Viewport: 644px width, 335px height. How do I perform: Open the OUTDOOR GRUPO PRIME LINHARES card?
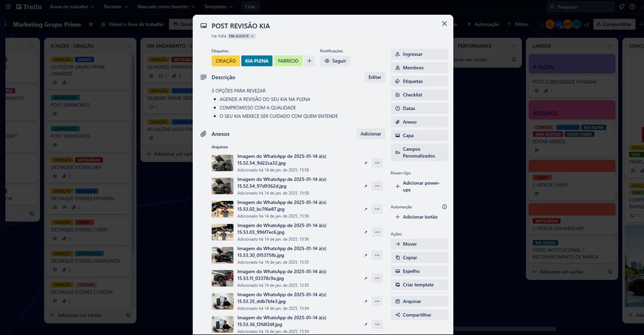tap(88, 71)
